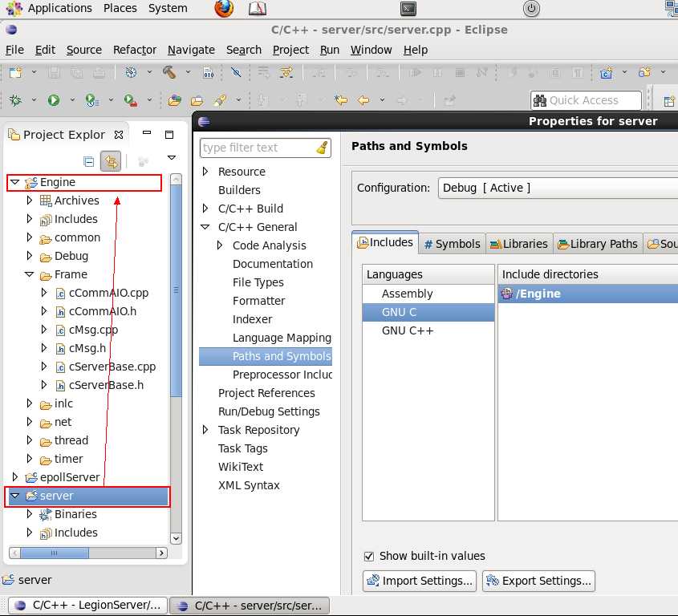678x616 pixels.
Task: Launch Firefox from the top panel
Action: 224,8
